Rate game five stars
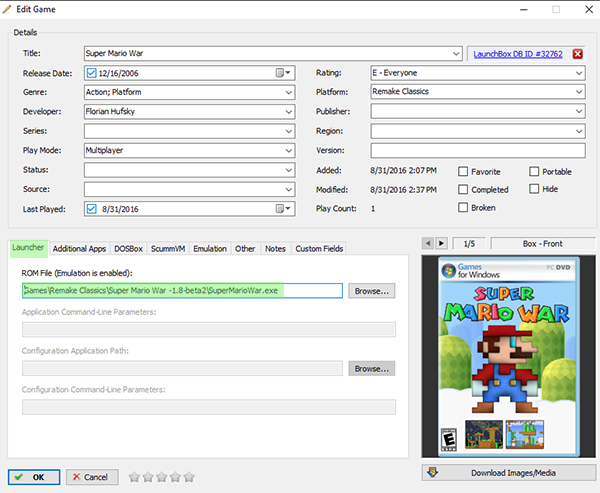The image size is (600, 493). point(189,477)
